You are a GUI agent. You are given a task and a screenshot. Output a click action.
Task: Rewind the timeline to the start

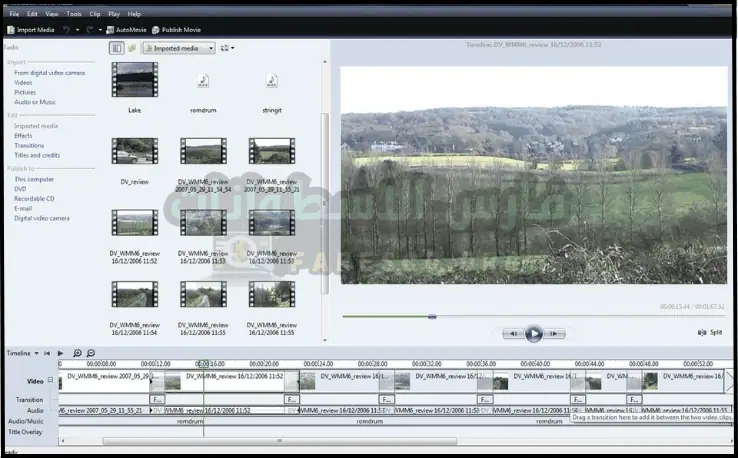coord(48,353)
